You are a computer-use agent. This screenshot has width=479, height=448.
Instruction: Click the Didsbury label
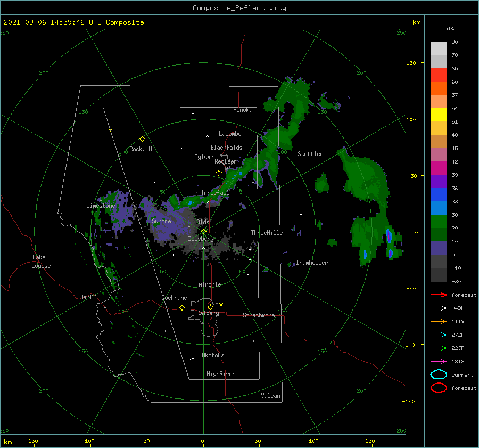(x=201, y=239)
